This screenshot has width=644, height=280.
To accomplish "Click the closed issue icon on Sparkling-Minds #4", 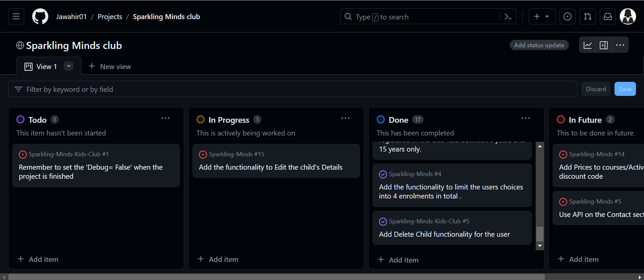I will (383, 174).
